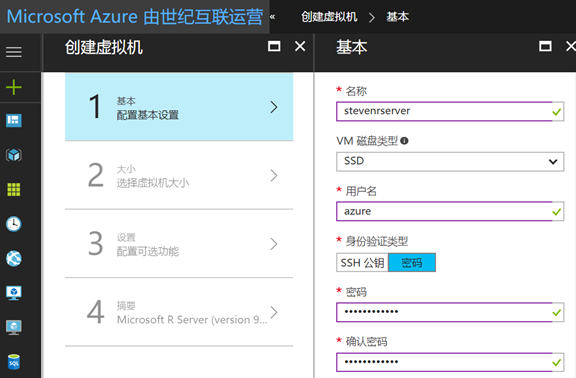Open step 1 配置基本设置
576x378 pixels.
pos(179,107)
